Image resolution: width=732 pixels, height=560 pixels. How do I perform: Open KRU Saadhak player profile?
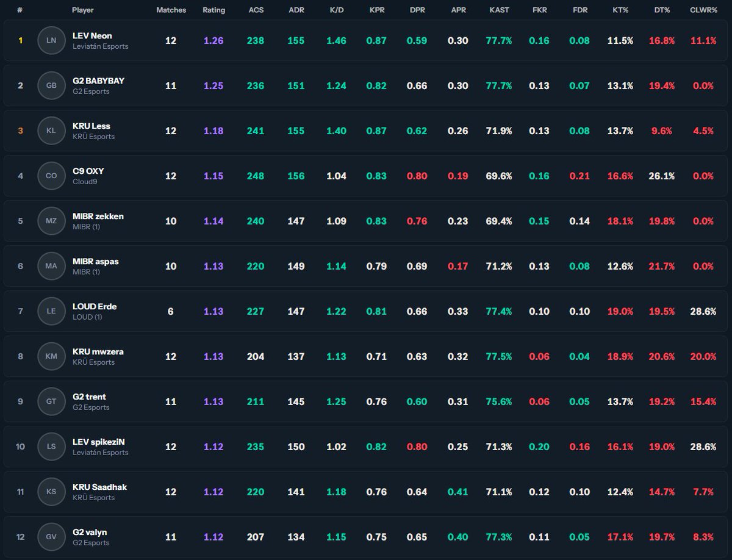point(99,487)
